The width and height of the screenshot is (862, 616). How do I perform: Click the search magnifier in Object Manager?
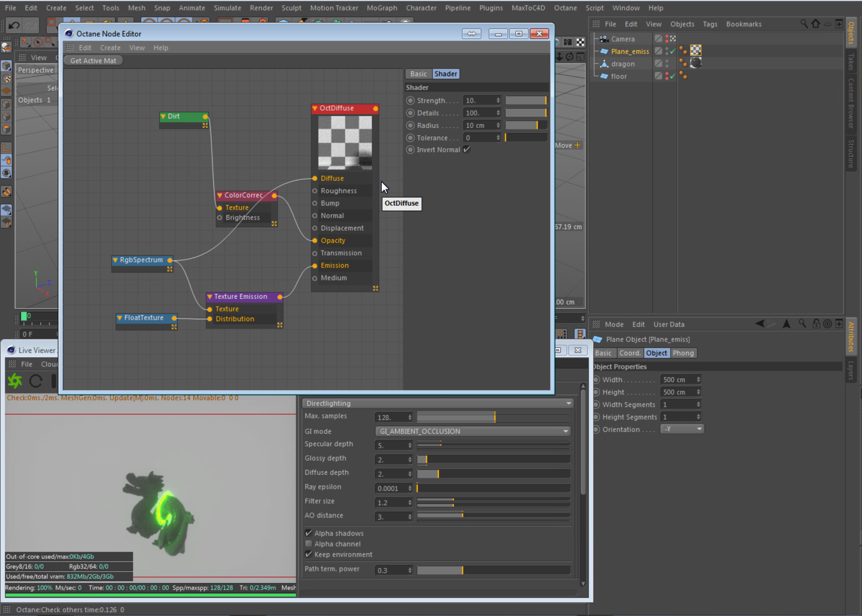click(804, 24)
